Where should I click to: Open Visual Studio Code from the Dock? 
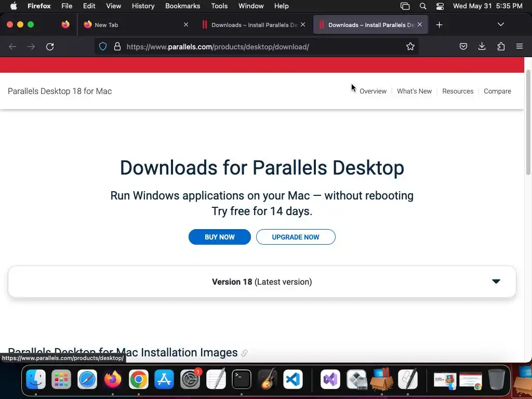pos(293,379)
